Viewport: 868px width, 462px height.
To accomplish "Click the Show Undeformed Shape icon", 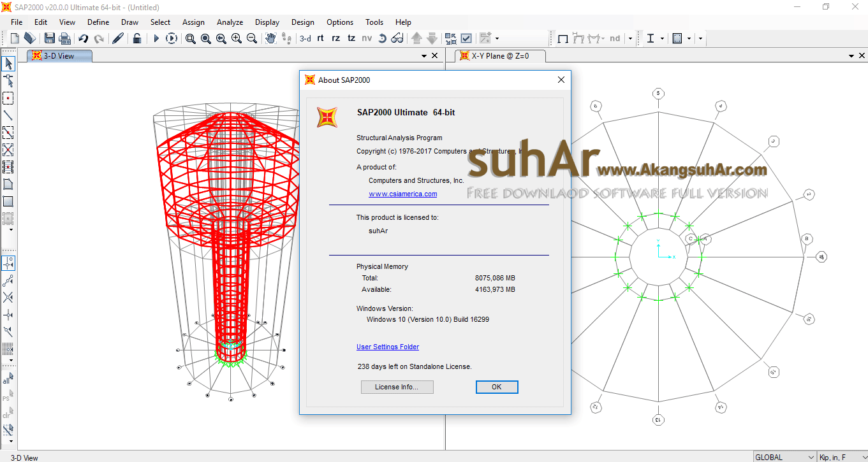I will [563, 38].
